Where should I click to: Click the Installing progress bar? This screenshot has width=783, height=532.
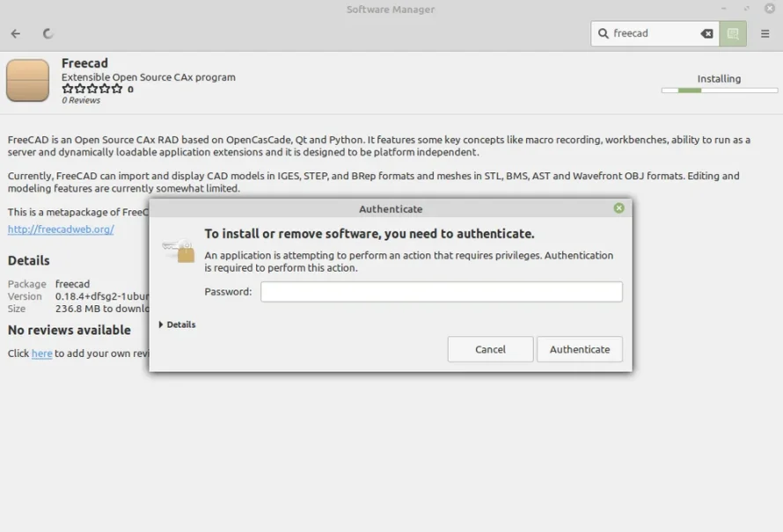pos(720,91)
